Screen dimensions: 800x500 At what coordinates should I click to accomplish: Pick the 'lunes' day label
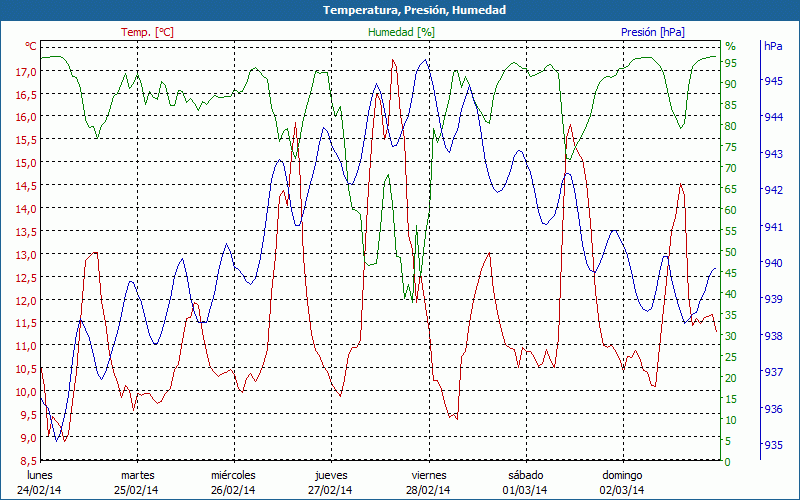click(40, 475)
